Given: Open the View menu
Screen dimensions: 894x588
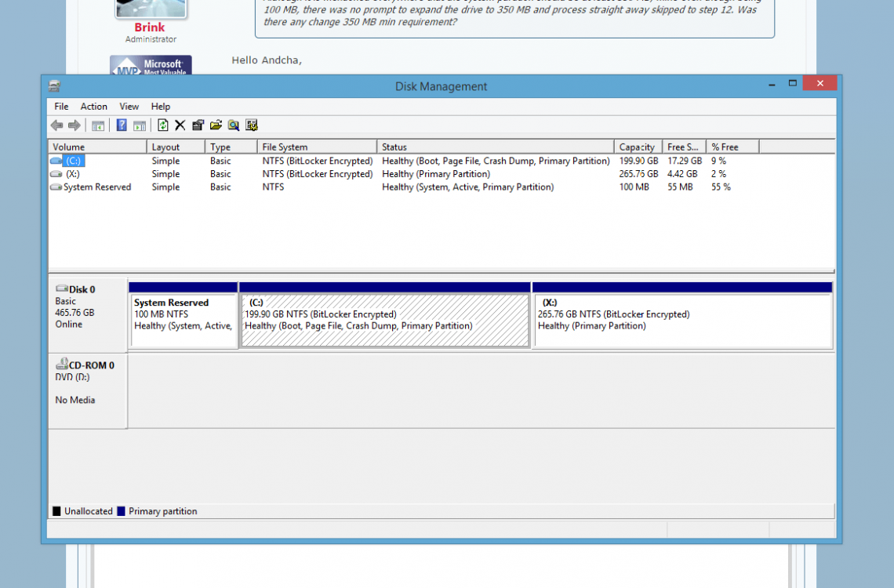Looking at the screenshot, I should coord(129,107).
